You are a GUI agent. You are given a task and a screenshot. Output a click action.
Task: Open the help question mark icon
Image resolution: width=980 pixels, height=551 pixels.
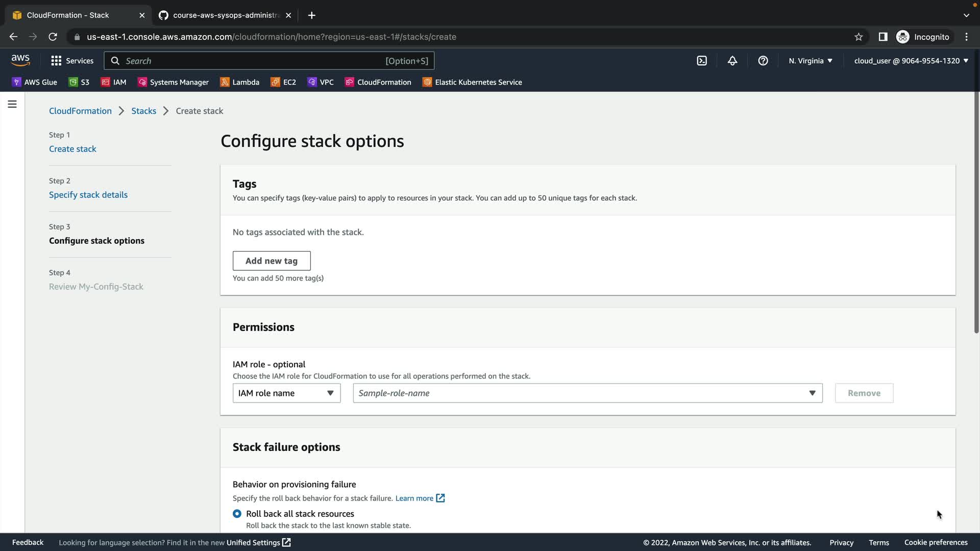click(763, 61)
